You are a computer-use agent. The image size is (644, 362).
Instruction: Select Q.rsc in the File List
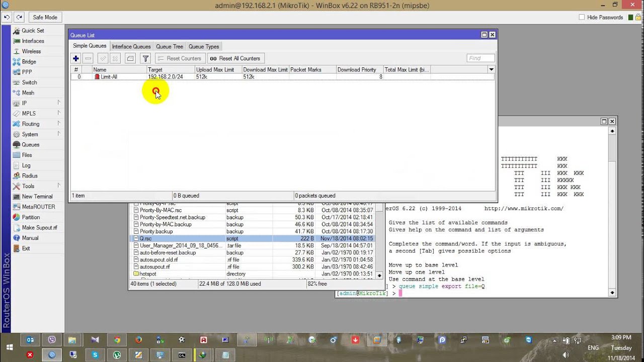(253, 238)
